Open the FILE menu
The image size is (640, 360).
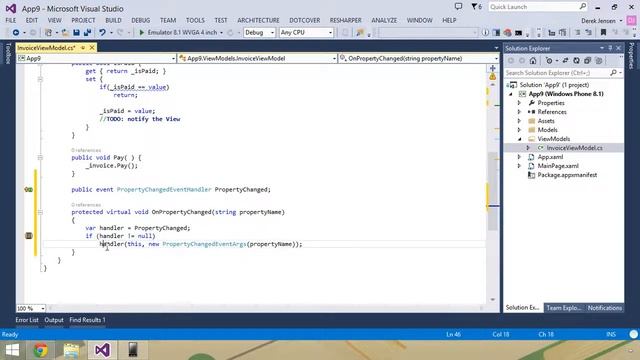(11, 20)
